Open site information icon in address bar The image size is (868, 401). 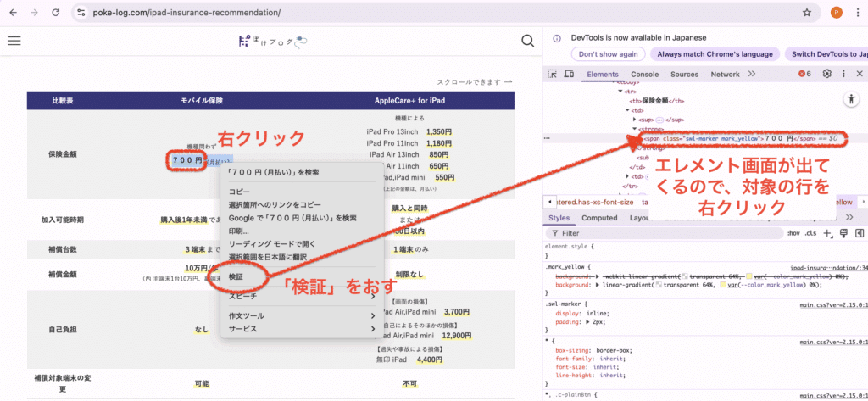point(81,12)
